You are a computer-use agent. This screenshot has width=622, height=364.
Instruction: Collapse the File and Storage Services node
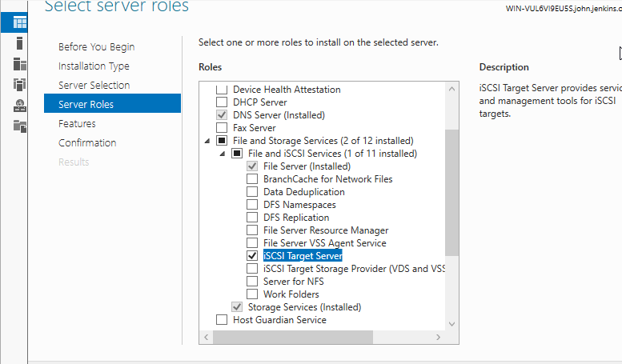click(x=207, y=141)
